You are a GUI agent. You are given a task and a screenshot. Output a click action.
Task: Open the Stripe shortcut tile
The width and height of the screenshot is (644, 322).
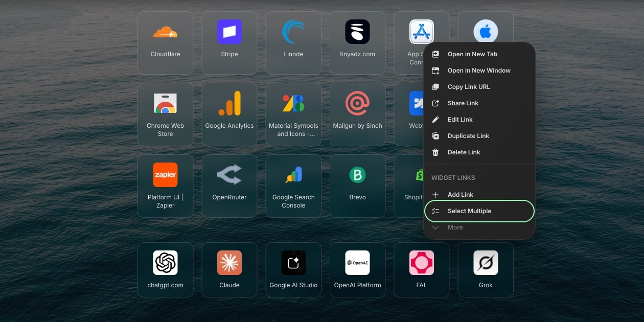click(229, 43)
